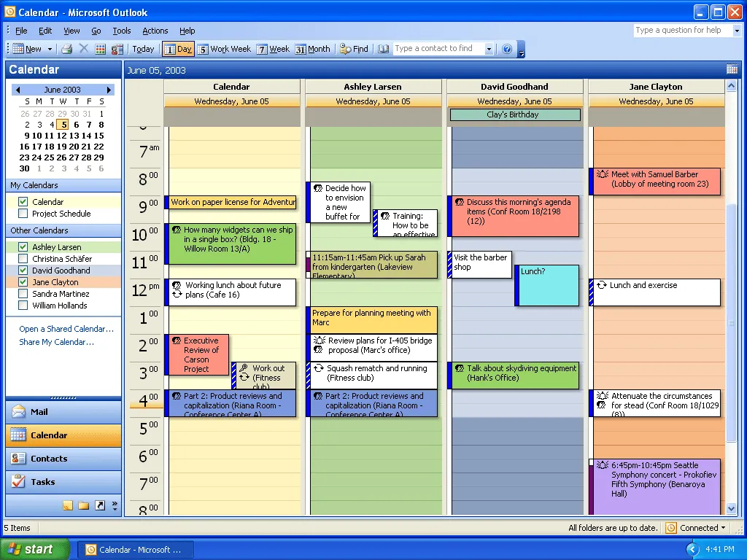Select the cyan Lunch? appointment
The height and width of the screenshot is (560, 747).
click(547, 285)
